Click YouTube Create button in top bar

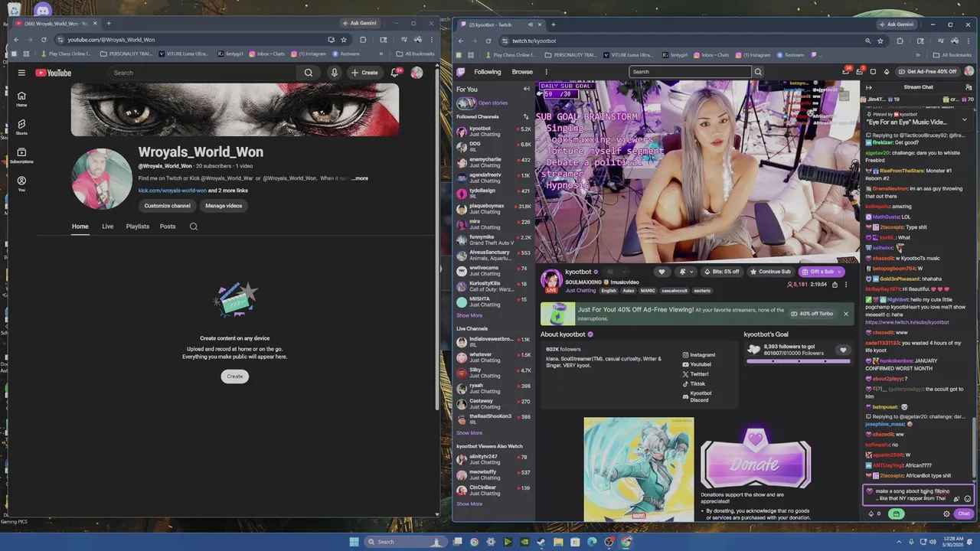(x=364, y=73)
